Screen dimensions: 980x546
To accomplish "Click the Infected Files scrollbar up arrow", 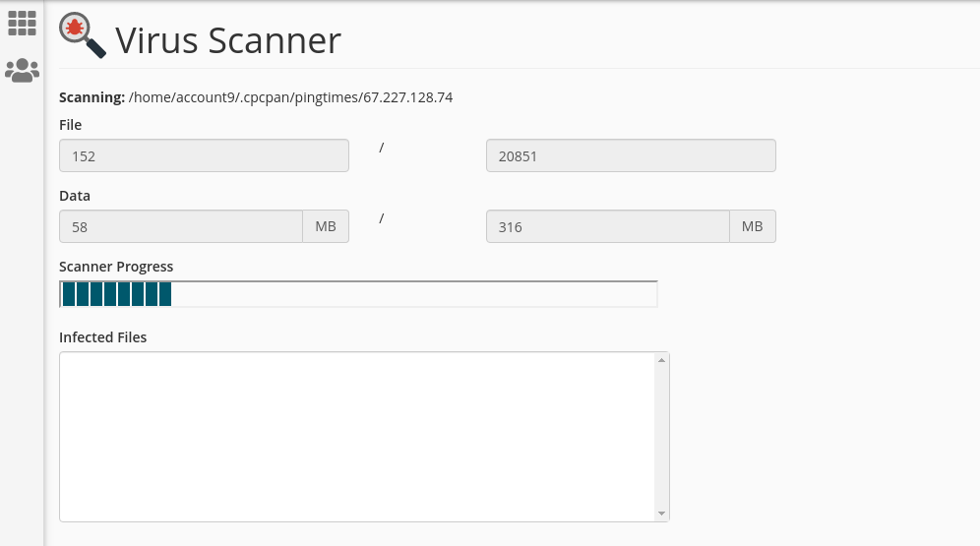I will (661, 360).
